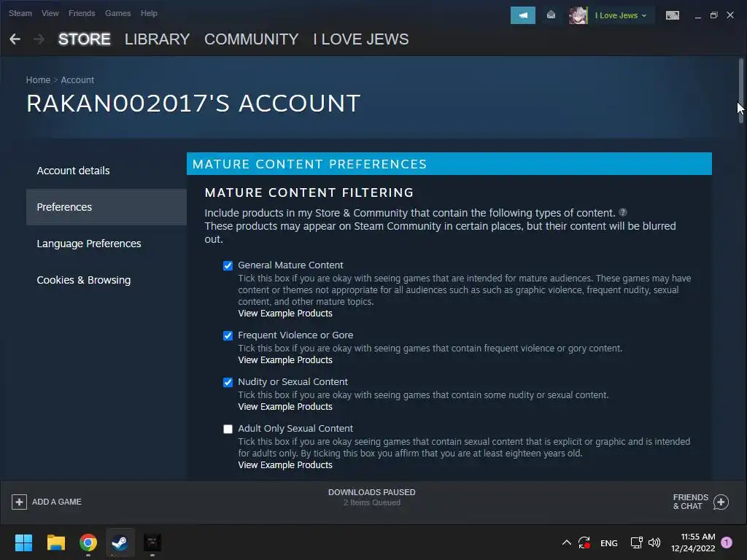Click the dark app icon on taskbar

click(152, 542)
